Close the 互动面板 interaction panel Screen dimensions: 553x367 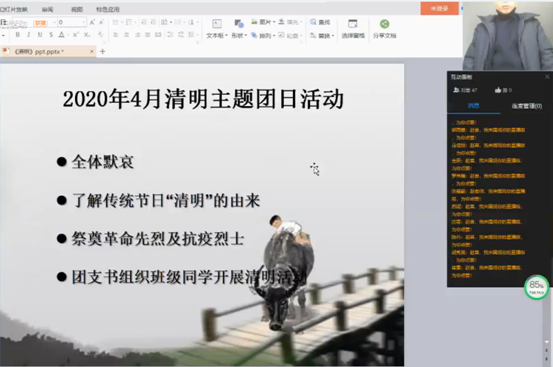click(547, 77)
